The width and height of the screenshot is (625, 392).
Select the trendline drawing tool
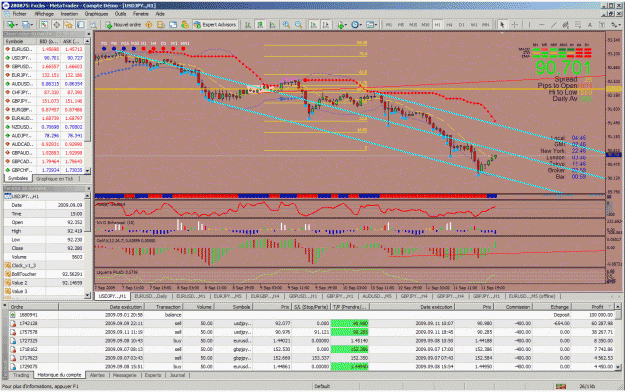554,25
